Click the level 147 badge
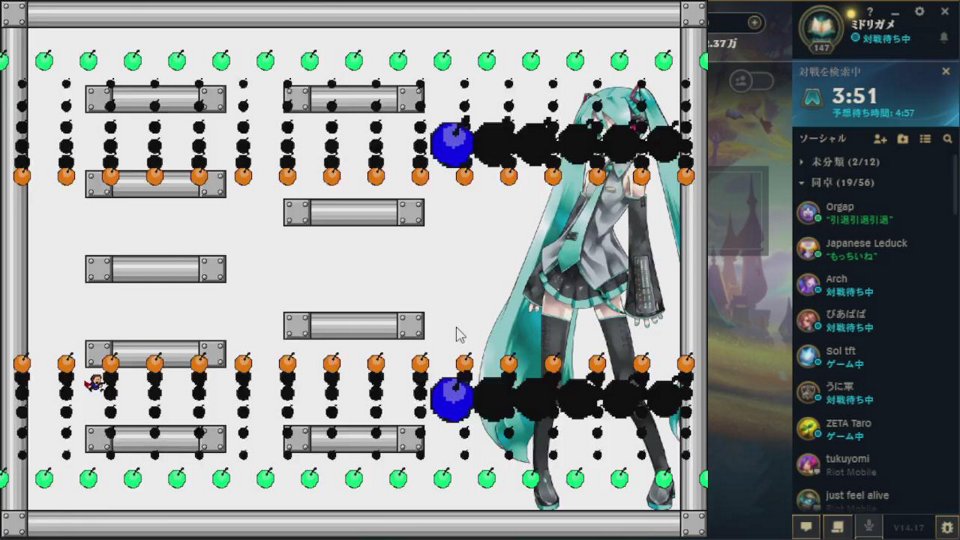 pyautogui.click(x=822, y=48)
